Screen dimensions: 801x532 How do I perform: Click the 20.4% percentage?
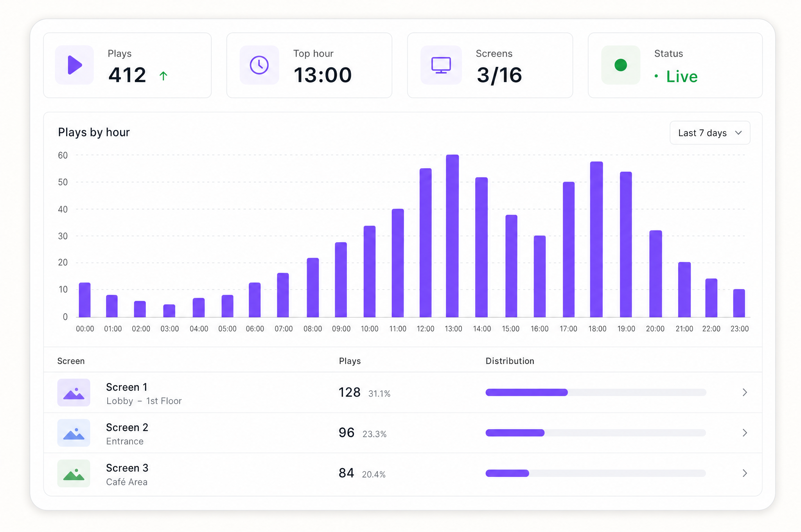pos(374,474)
